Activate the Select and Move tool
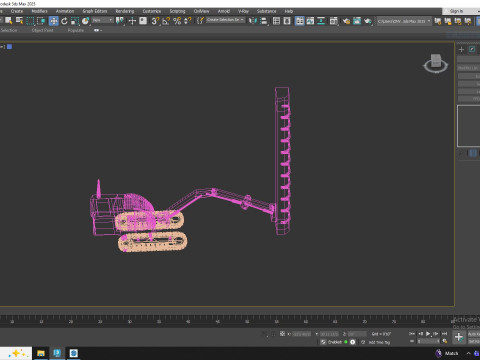Screen dimensions: 480x360 53,21
